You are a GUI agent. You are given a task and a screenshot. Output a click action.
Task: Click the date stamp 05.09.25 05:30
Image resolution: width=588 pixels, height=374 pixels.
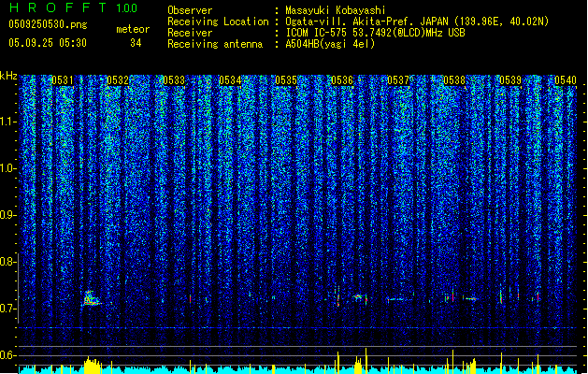click(x=48, y=43)
